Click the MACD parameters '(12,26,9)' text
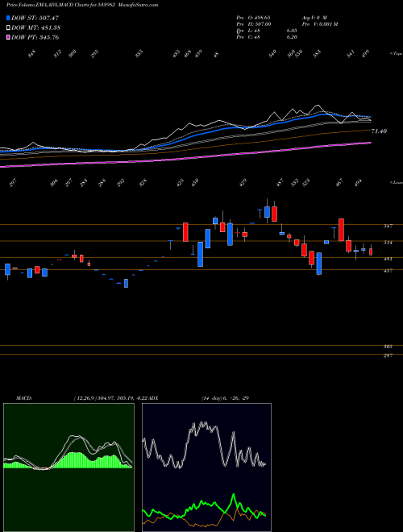Screen dimensions: 403x532 click(x=85, y=398)
